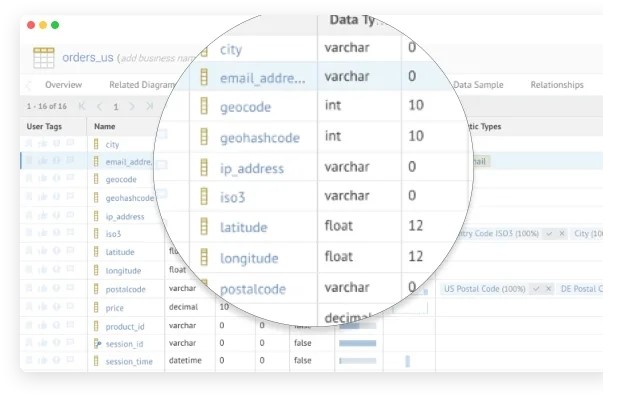Click the session_id key column icon
This screenshot has width=633, height=397.
97,343
